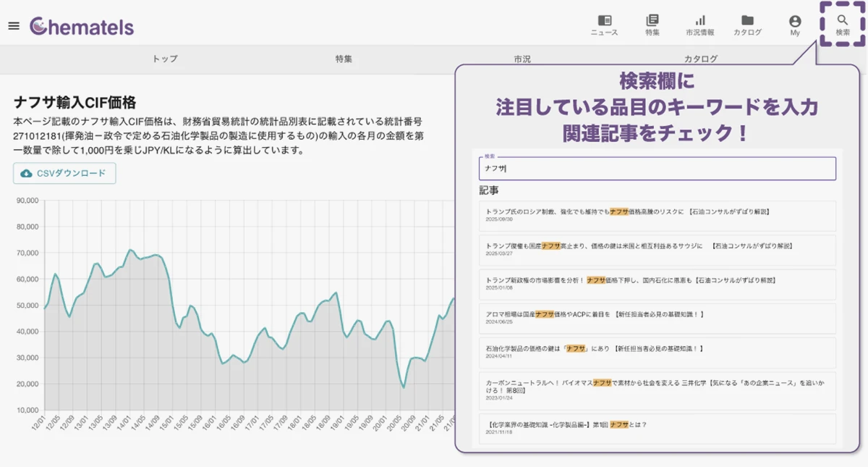Open article トランプ新政権の市場影響を分析
The height and width of the screenshot is (467, 868).
[657, 284]
